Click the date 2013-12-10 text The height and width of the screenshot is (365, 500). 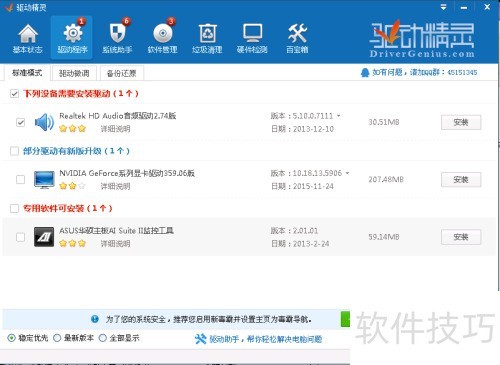pos(313,129)
